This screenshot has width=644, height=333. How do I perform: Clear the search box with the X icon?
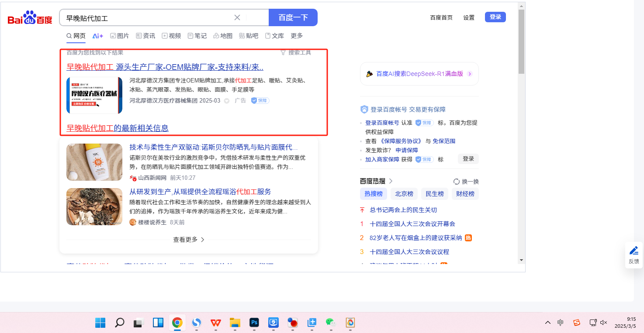point(237,17)
